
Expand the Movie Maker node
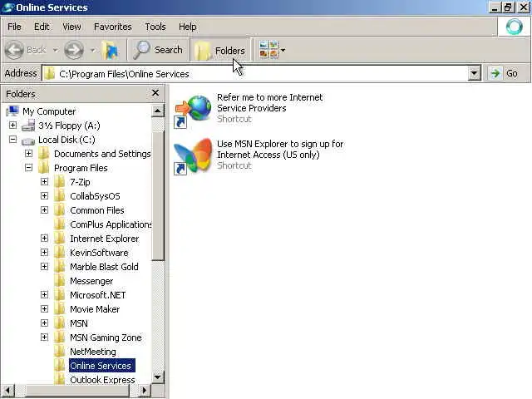coord(44,309)
